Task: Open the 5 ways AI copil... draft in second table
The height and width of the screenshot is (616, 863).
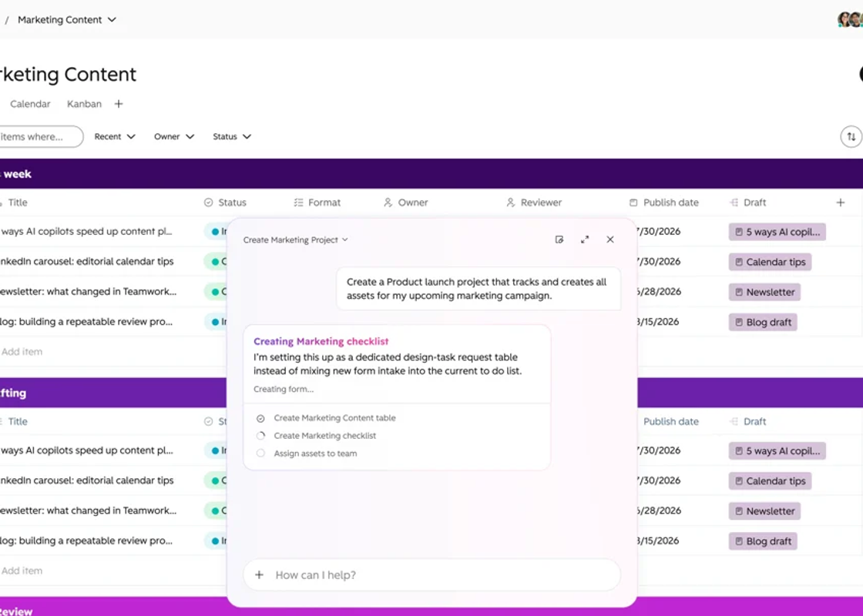Action: click(777, 451)
